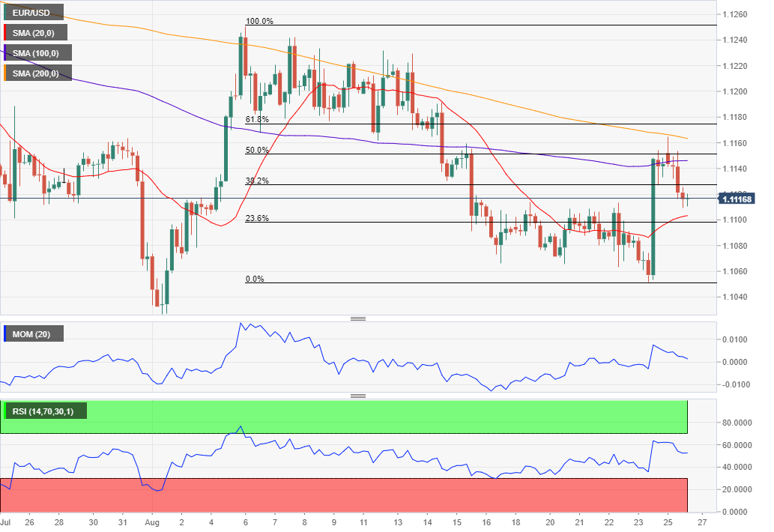Select the 50.0% Fibonacci level label
Screen dimensions: 774x532
[x=257, y=151]
